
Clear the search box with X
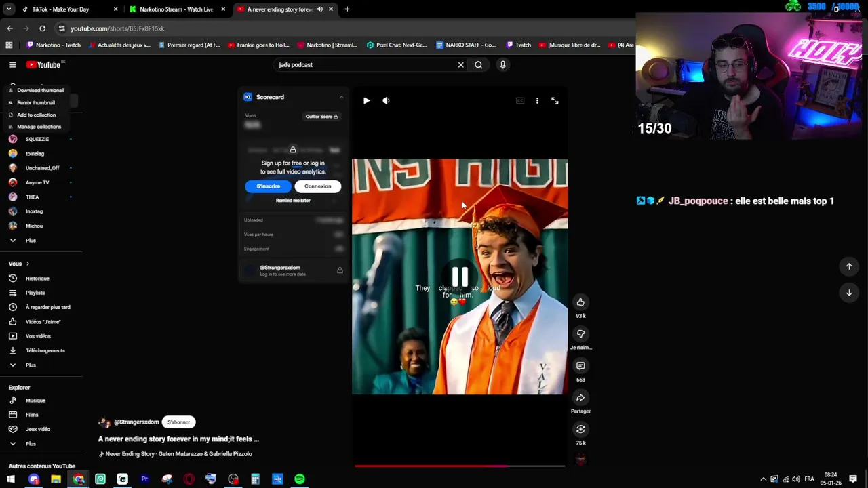click(x=460, y=65)
